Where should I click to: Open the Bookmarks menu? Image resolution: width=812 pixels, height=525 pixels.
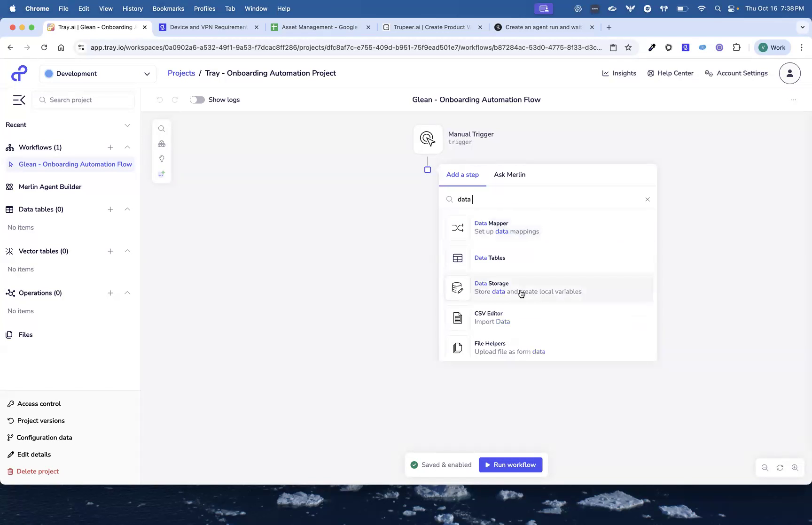pyautogui.click(x=168, y=8)
